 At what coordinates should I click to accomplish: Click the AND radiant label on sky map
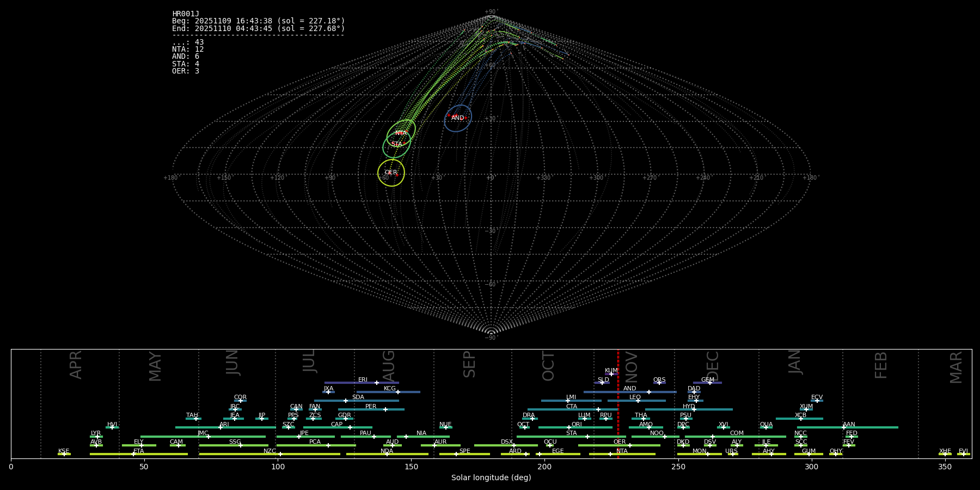tap(457, 118)
